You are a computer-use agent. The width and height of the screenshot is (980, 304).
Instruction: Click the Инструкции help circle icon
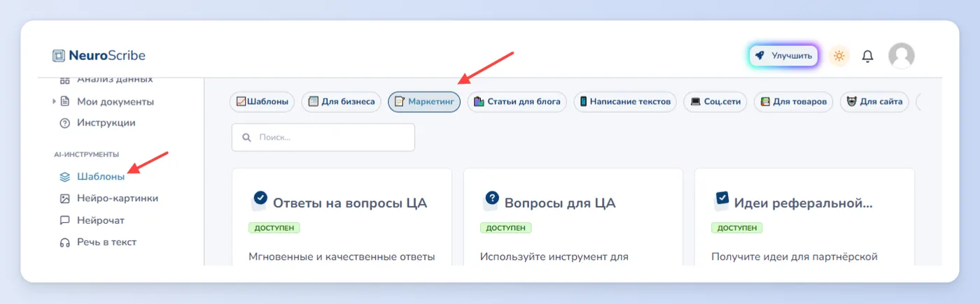65,123
